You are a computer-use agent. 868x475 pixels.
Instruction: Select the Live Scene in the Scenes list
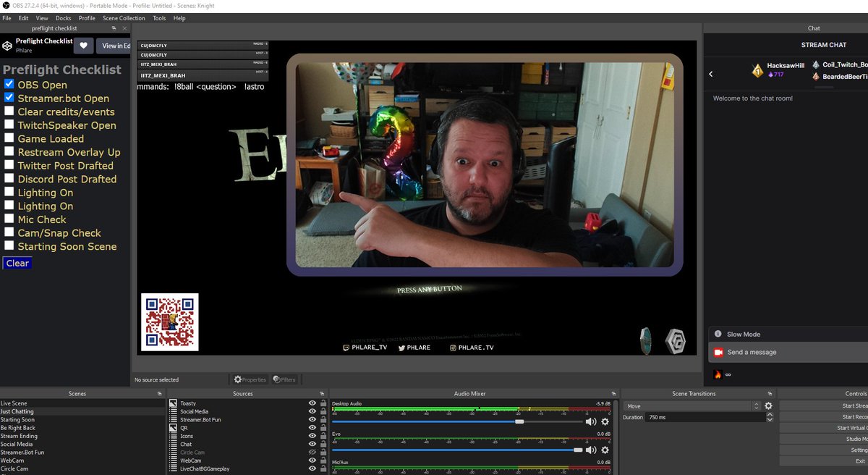pyautogui.click(x=14, y=403)
